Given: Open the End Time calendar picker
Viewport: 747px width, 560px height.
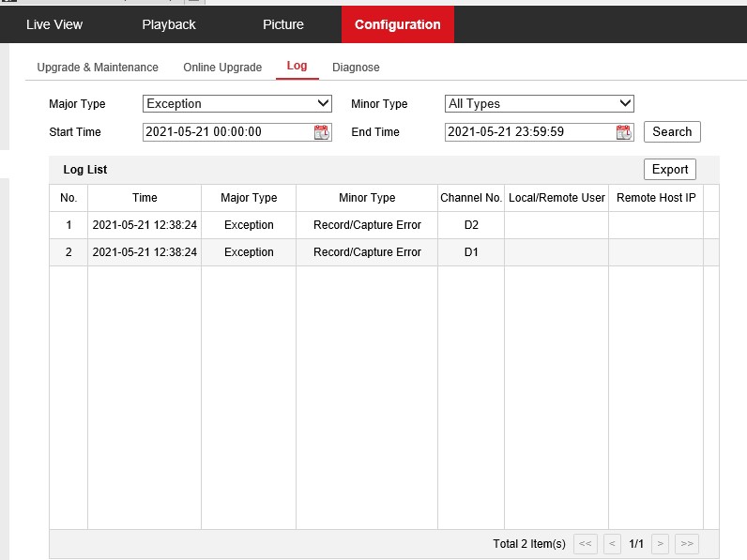Looking at the screenshot, I should tap(624, 132).
